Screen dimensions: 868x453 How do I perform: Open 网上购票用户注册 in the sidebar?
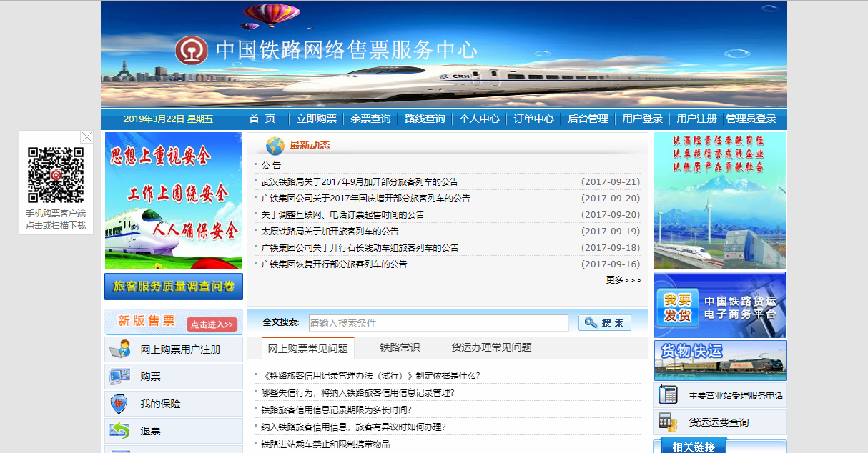180,349
